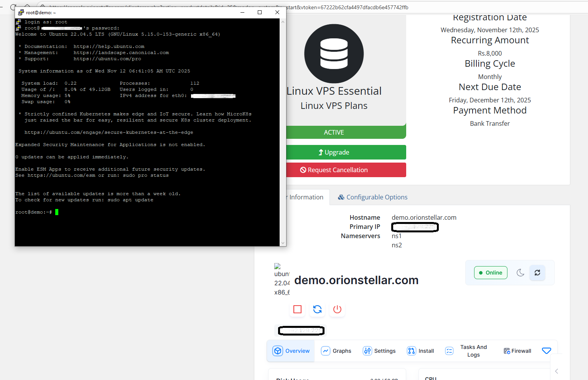This screenshot has width=588, height=380.
Task: Select the Install tab
Action: (x=420, y=351)
